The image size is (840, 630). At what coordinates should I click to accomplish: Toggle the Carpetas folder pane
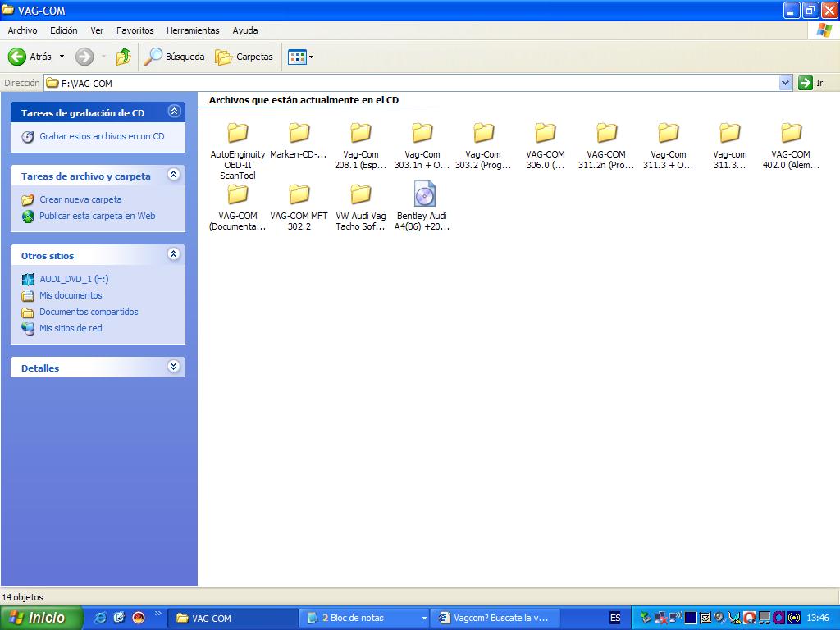pyautogui.click(x=244, y=57)
